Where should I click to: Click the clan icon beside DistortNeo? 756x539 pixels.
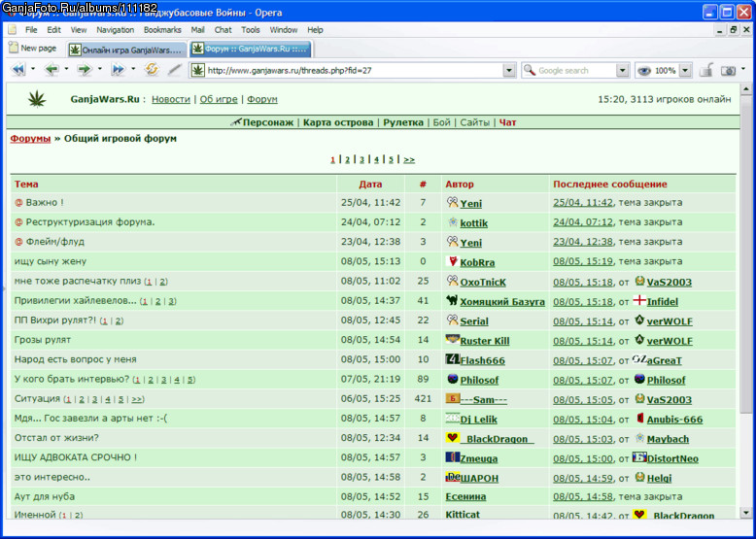[x=639, y=457]
